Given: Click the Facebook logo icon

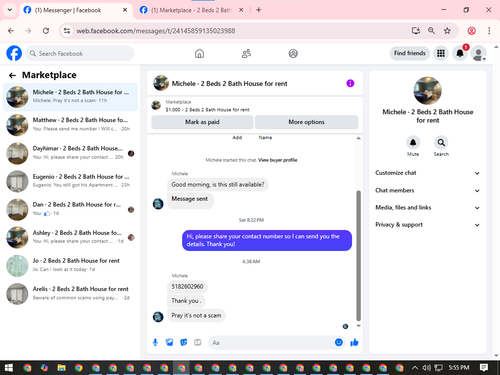Looking at the screenshot, I should tap(14, 53).
